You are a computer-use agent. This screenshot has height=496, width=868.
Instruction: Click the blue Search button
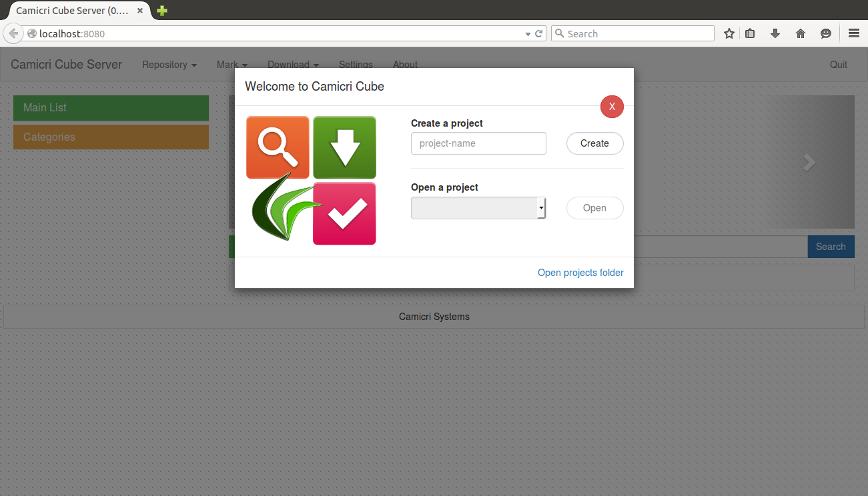[x=831, y=247]
